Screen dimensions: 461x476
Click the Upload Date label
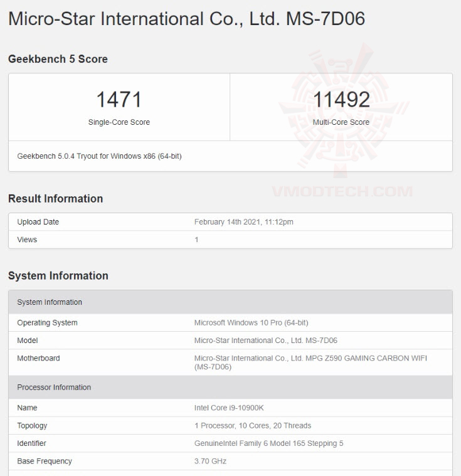tap(38, 222)
